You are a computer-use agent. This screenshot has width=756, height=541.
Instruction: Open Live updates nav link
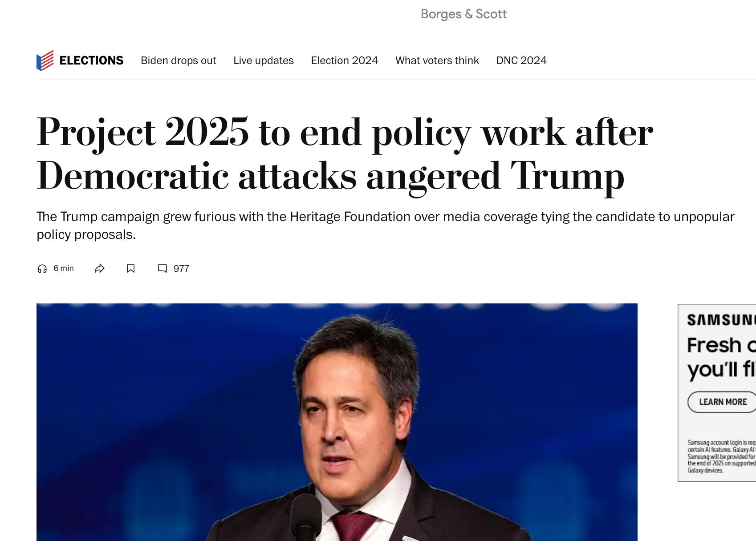[264, 61]
